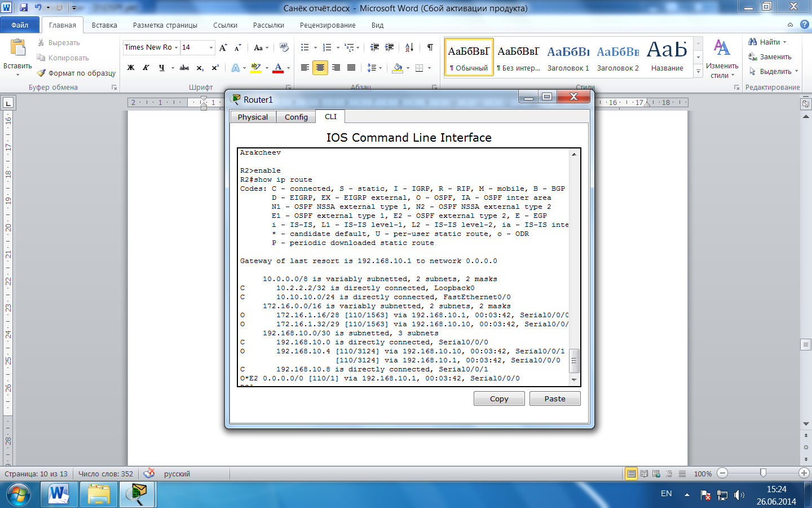Open font size dropdown
This screenshot has width=812, height=508.
coord(211,47)
